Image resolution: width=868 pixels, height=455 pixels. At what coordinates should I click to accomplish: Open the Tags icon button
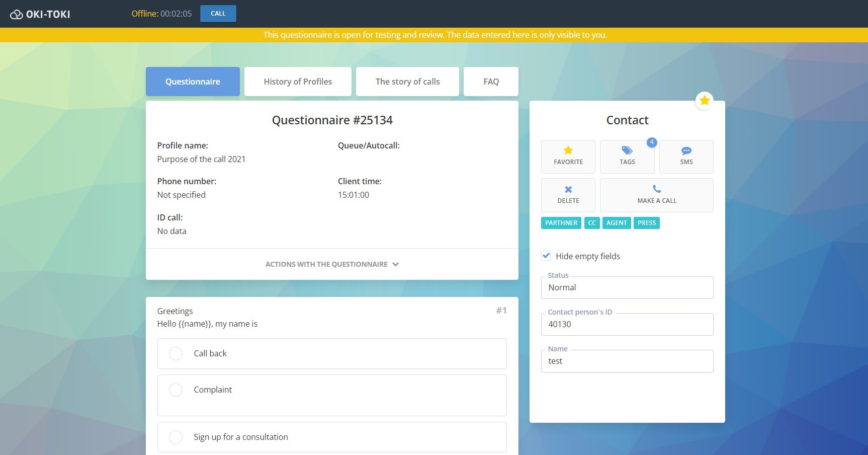click(x=627, y=150)
